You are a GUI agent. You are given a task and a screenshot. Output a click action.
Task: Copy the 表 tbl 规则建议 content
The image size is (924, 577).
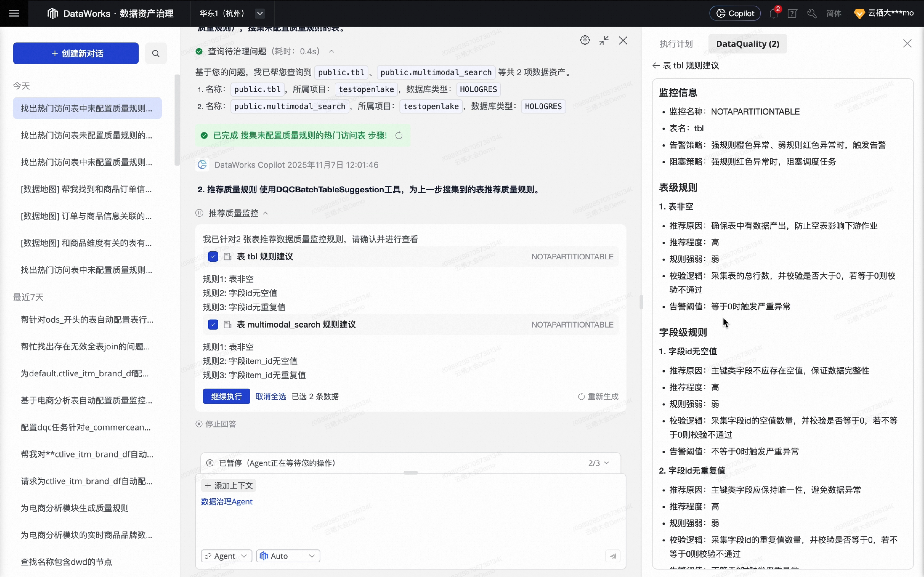tap(228, 256)
